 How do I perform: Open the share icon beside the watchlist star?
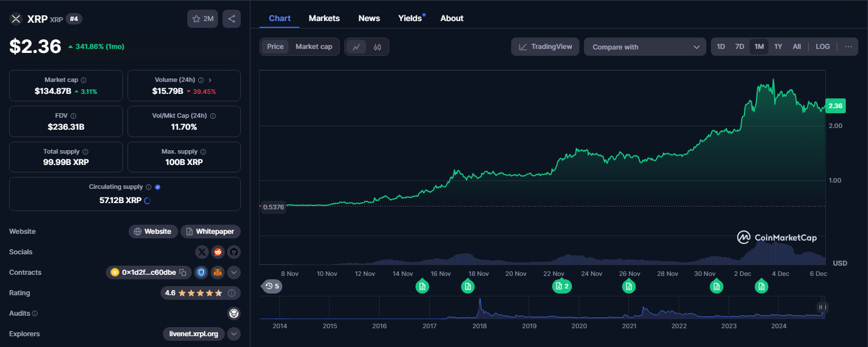point(232,19)
